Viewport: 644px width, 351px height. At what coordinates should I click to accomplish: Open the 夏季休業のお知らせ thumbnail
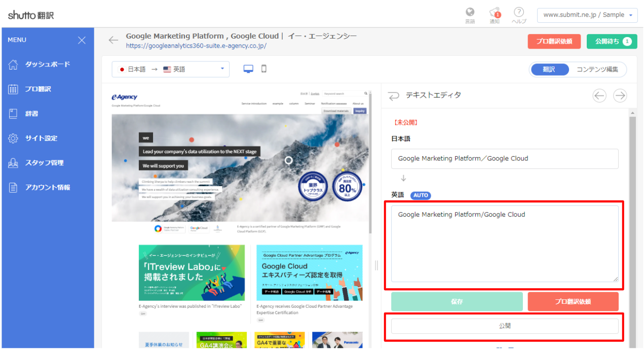[164, 340]
